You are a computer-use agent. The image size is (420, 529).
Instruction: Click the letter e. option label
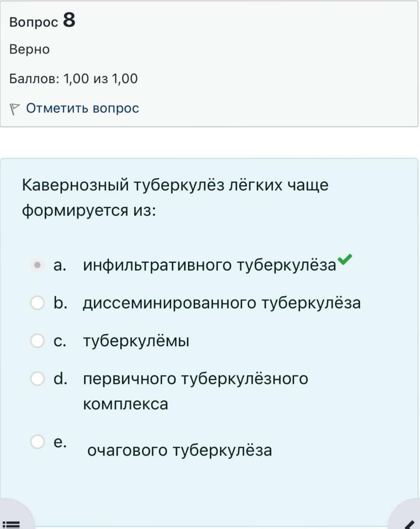click(60, 442)
